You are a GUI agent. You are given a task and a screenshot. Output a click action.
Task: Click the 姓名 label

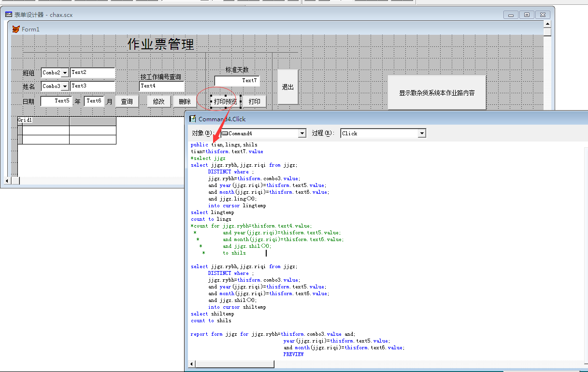coord(29,86)
